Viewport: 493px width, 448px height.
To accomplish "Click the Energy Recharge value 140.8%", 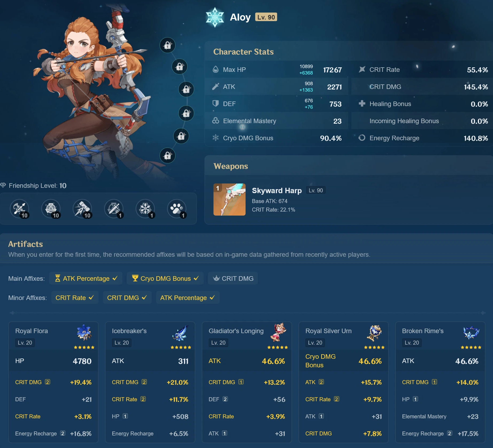I will tap(476, 138).
